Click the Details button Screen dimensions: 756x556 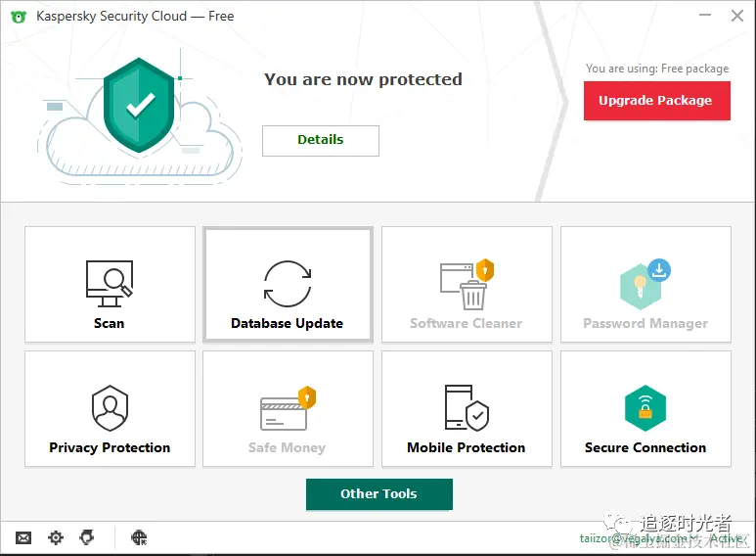pyautogui.click(x=321, y=140)
